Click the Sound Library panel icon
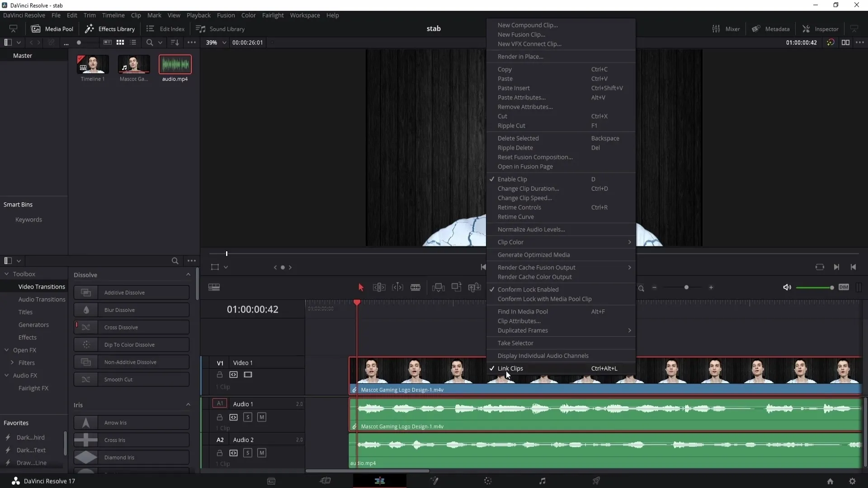This screenshot has width=868, height=488. click(x=200, y=28)
